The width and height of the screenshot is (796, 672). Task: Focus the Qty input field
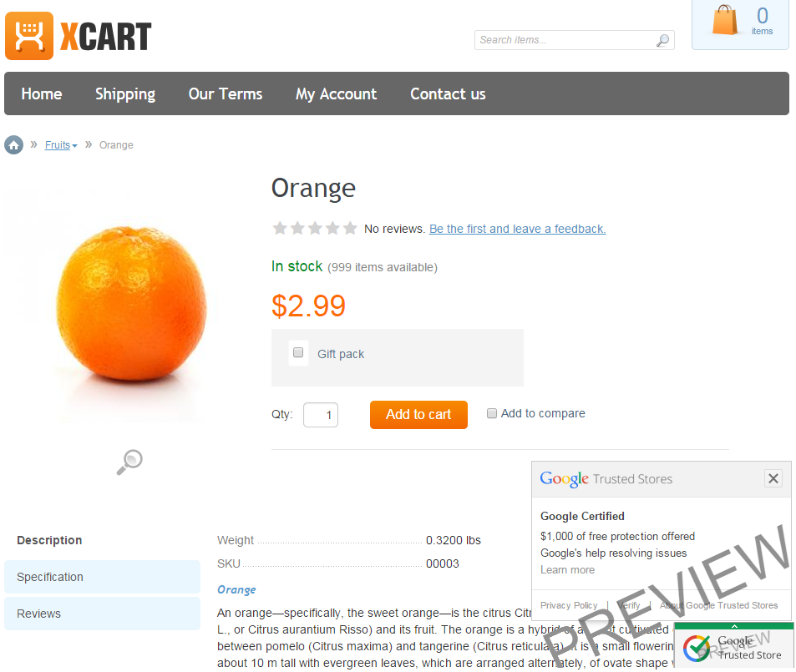pos(321,415)
